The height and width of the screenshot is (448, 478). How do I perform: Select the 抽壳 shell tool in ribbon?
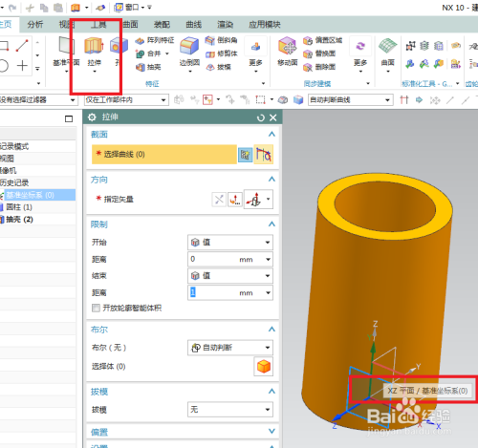tap(140, 67)
